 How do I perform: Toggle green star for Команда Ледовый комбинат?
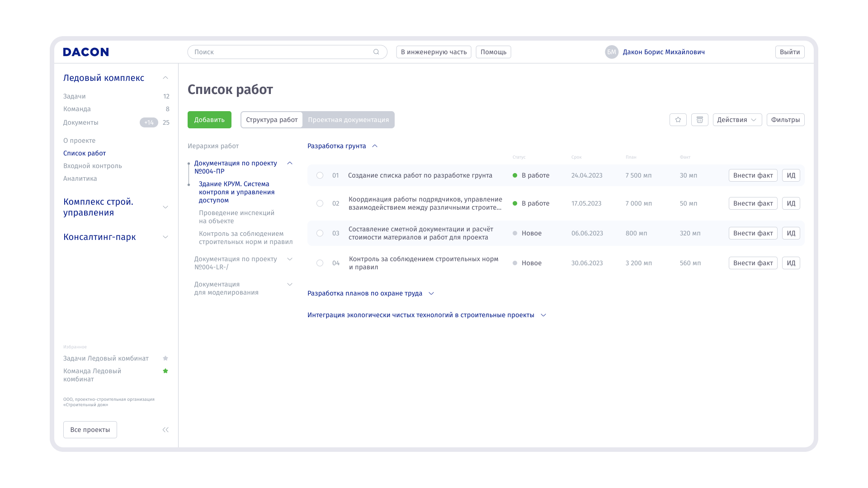click(x=165, y=371)
